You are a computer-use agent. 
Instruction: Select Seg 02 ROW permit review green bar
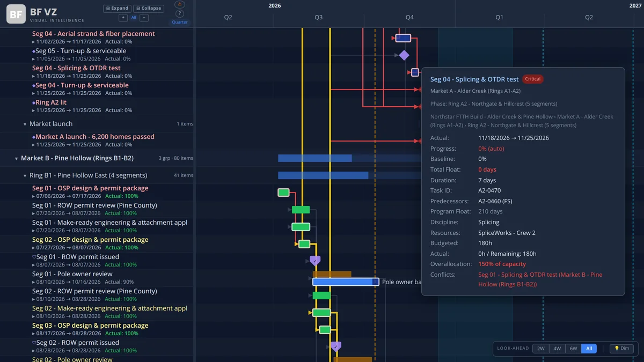(x=321, y=295)
